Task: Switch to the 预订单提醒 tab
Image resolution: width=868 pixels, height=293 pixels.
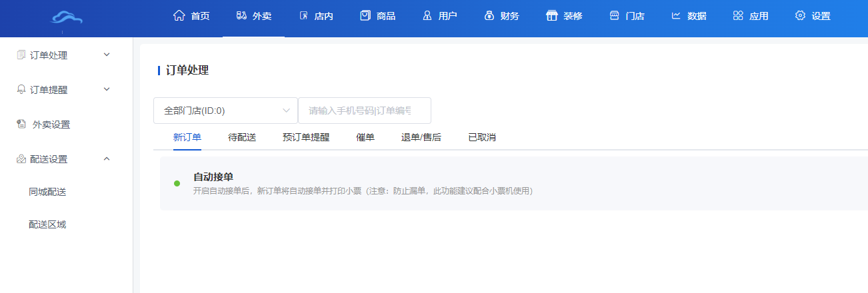Action: pos(306,137)
